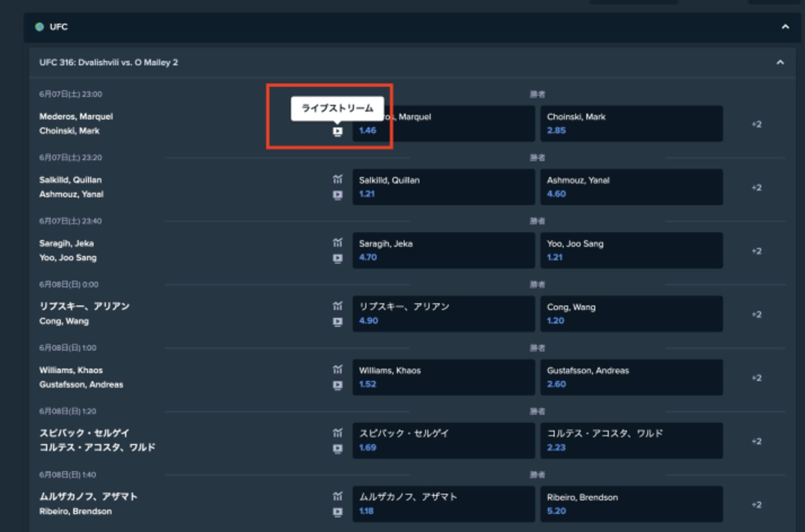Viewport: 805px width, 532px height.
Task: Open stats icon for Saragih vs Yoo
Action: pyautogui.click(x=338, y=243)
